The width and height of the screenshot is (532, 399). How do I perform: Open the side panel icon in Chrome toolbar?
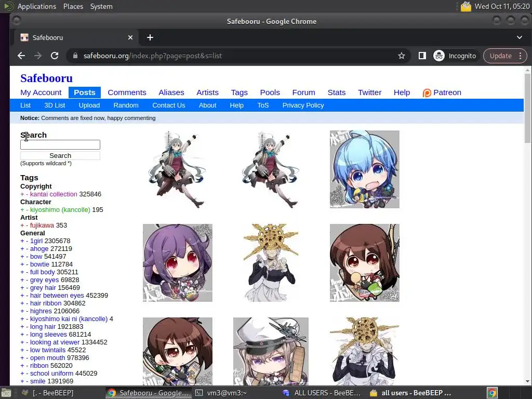tap(422, 56)
